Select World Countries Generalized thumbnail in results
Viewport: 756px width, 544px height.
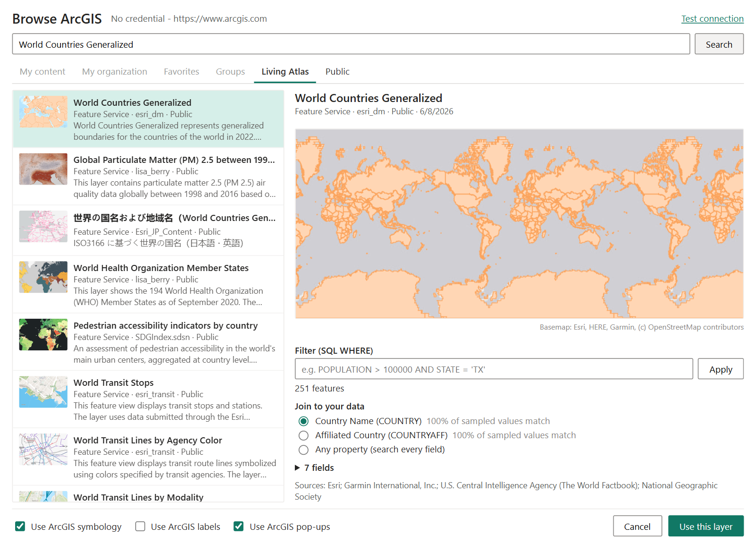click(43, 111)
